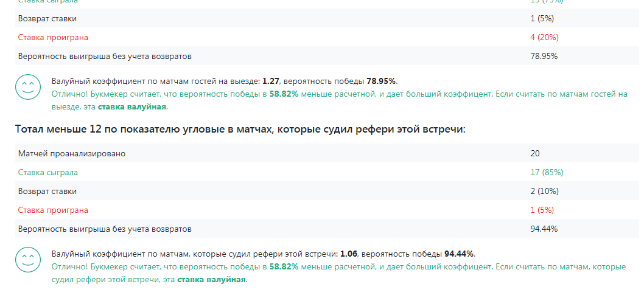Image resolution: width=644 pixels, height=298 pixels.
Task: Click the bold "78.95%" win probability in the summary text
Action: (382, 81)
